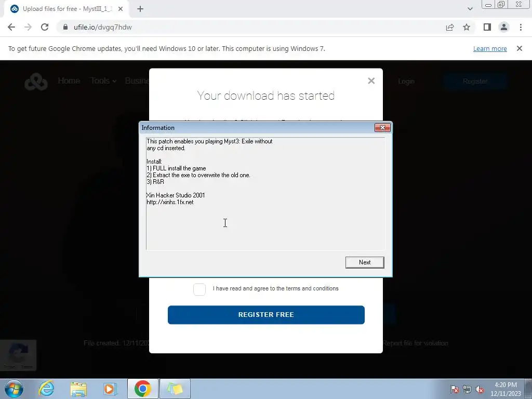Open Action Center flag icon
The height and width of the screenshot is (399, 532).
(455, 390)
